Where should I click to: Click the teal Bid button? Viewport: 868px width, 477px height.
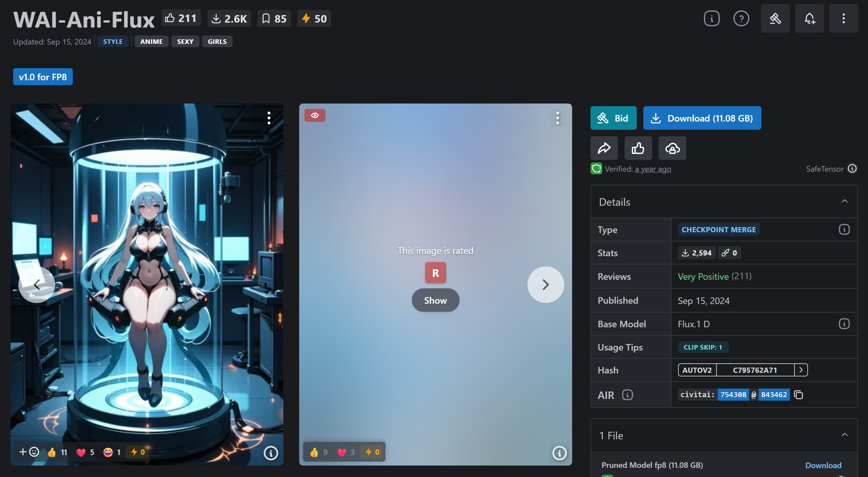coord(613,118)
